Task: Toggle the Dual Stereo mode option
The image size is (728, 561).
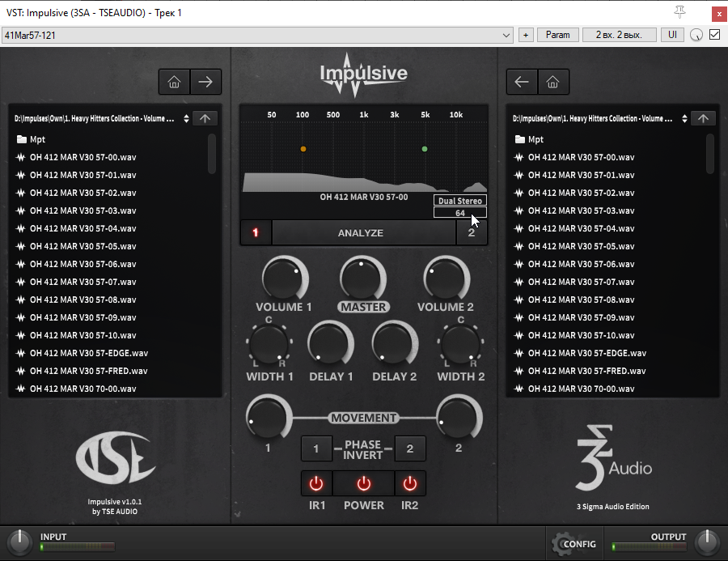Action: (x=460, y=201)
